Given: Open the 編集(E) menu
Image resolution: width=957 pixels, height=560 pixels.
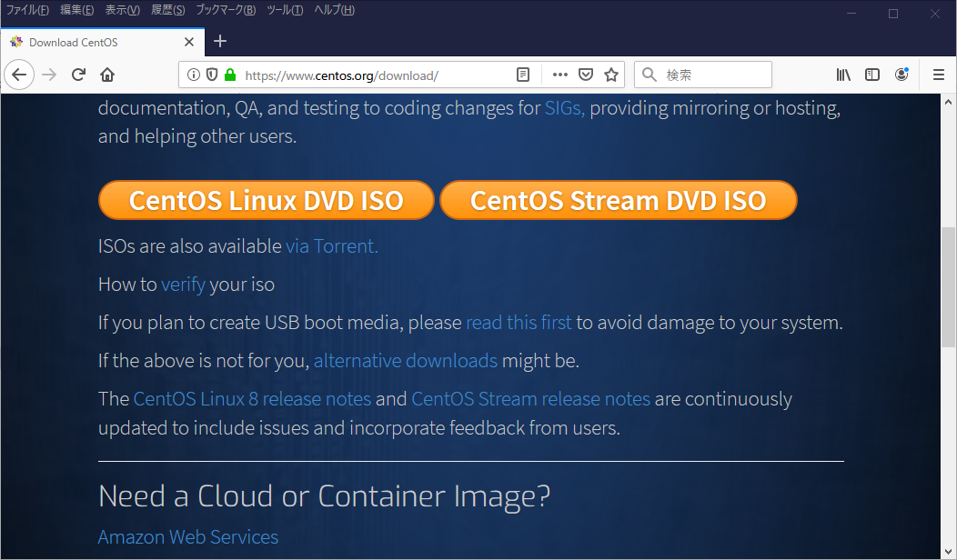Looking at the screenshot, I should pos(77,10).
